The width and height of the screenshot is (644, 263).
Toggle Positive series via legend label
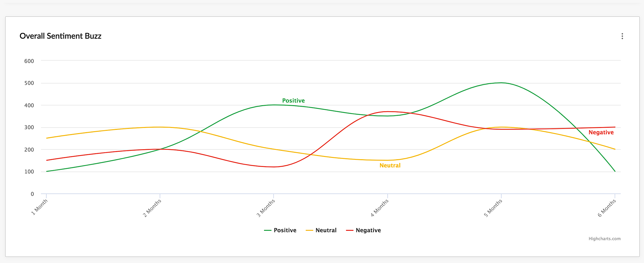285,230
